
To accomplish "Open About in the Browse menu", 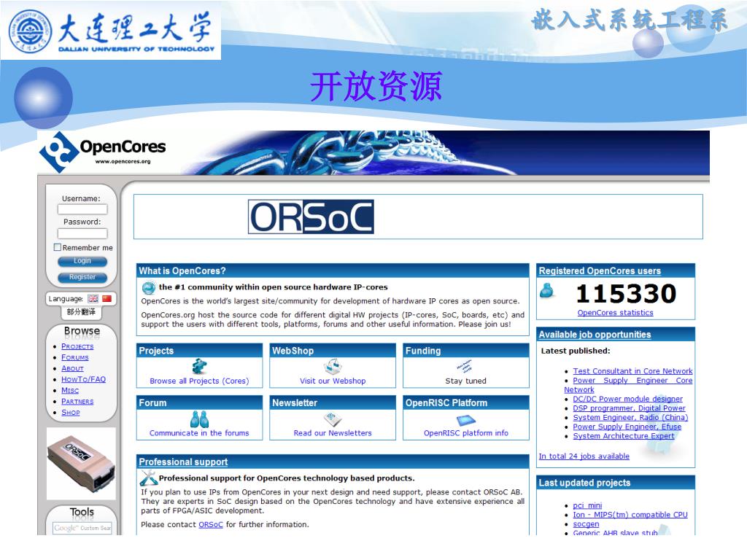I will coord(72,368).
